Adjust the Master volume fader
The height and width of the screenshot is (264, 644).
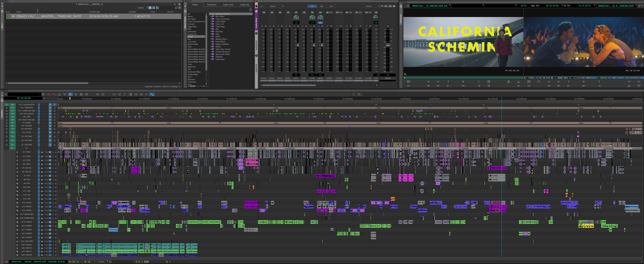tap(388, 45)
